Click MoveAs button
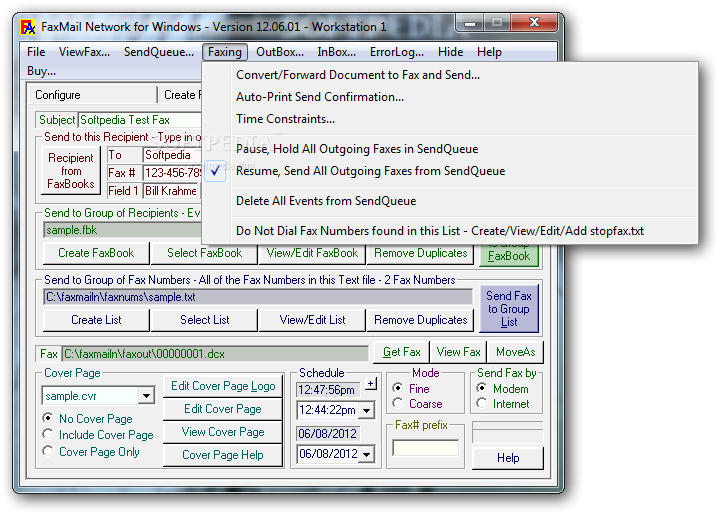Image resolution: width=719 pixels, height=514 pixels. click(515, 352)
